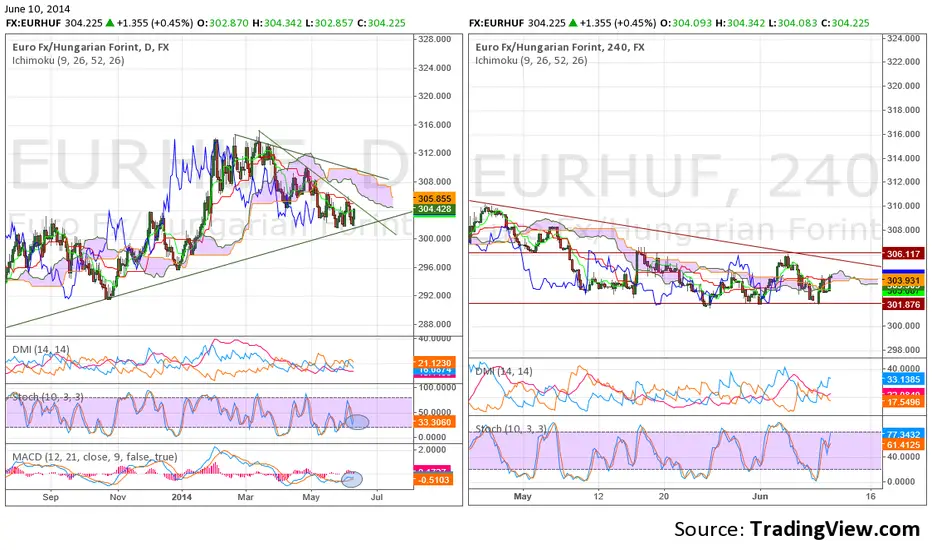Select the MACD (12, 21, close, 9, false, true) label
This screenshot has height=550, width=932.
tap(95, 457)
